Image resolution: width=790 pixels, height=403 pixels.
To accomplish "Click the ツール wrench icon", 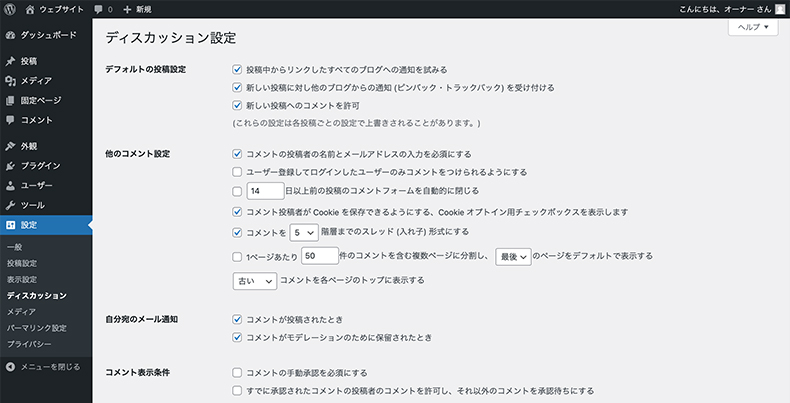I will (x=10, y=206).
